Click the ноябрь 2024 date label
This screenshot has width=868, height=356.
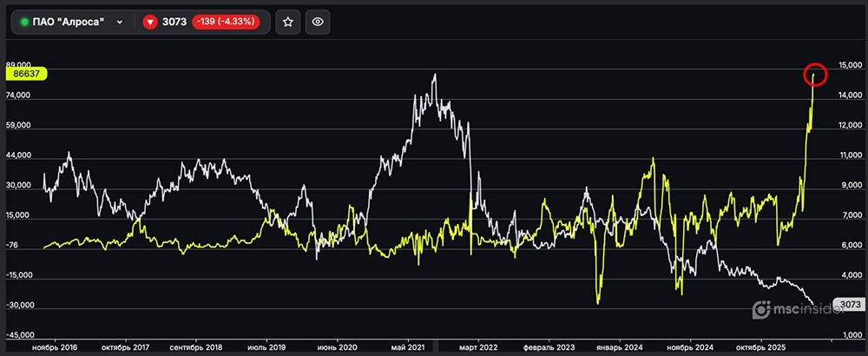click(690, 347)
